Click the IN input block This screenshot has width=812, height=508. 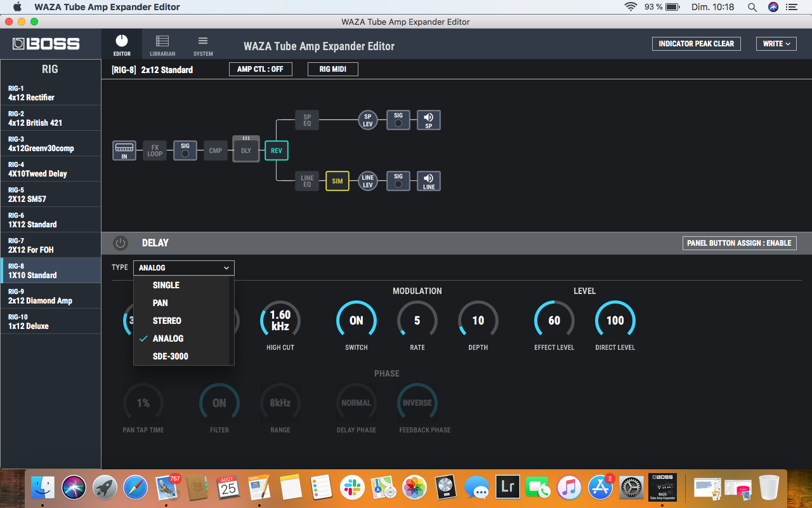click(x=124, y=150)
